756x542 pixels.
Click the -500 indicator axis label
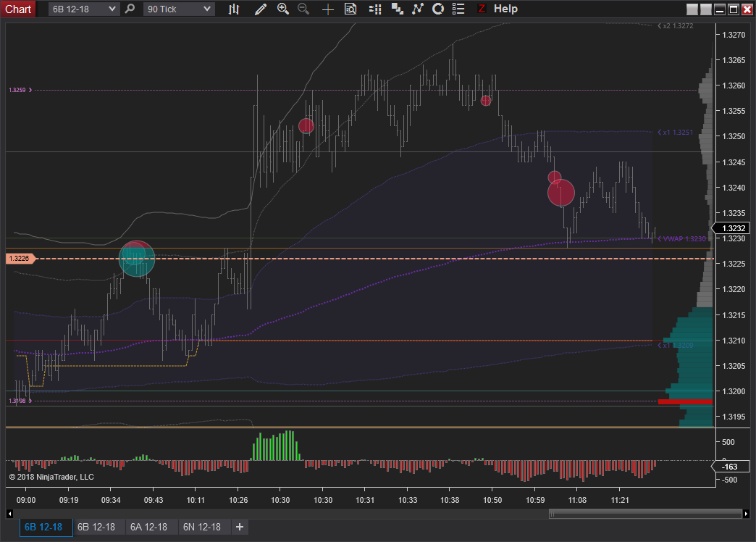(x=729, y=480)
